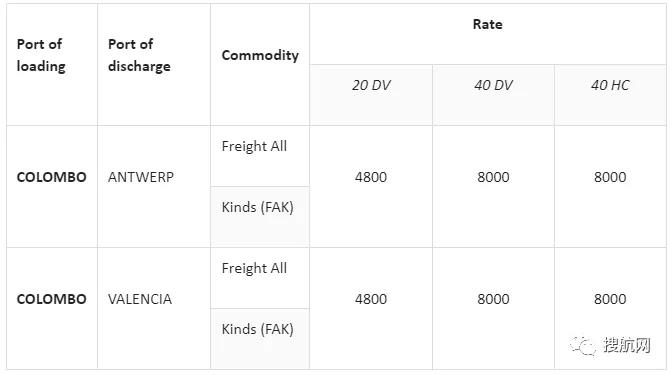The width and height of the screenshot is (672, 375).
Task: Select the 40 HC column header
Action: (x=610, y=95)
